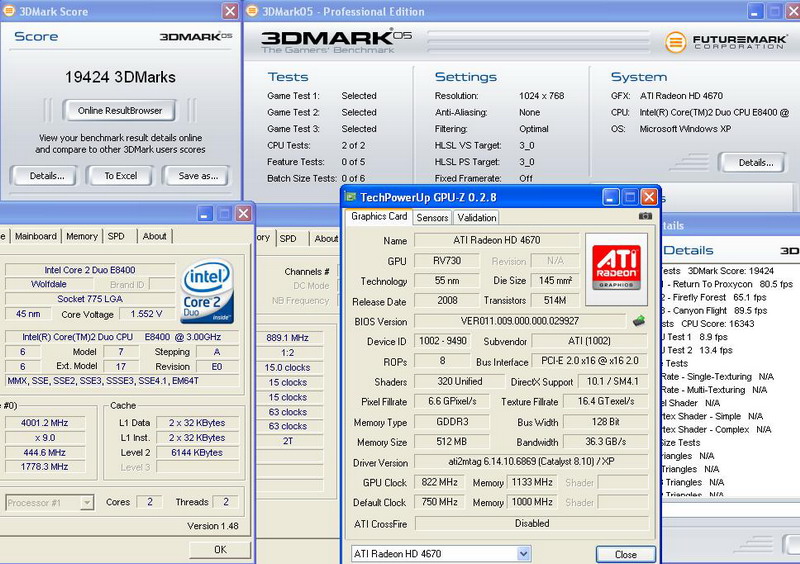Image resolution: width=800 pixels, height=564 pixels.
Task: Open the SPD tab in the back CPU-Z window
Action: [288, 238]
